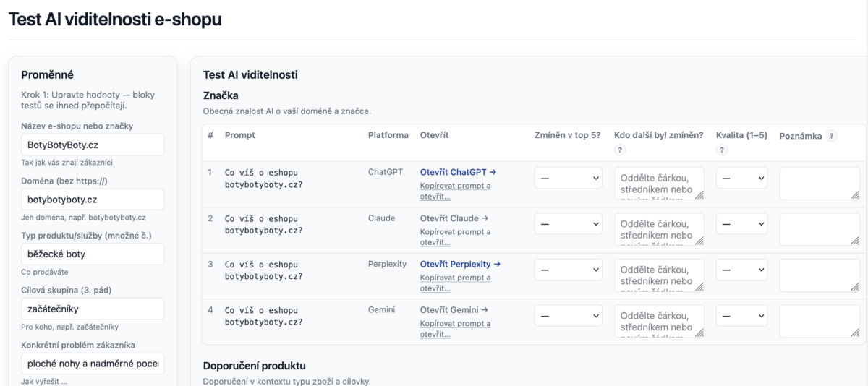Open Kvalita dropdown in Claude row
The image size is (868, 386).
coord(741,223)
